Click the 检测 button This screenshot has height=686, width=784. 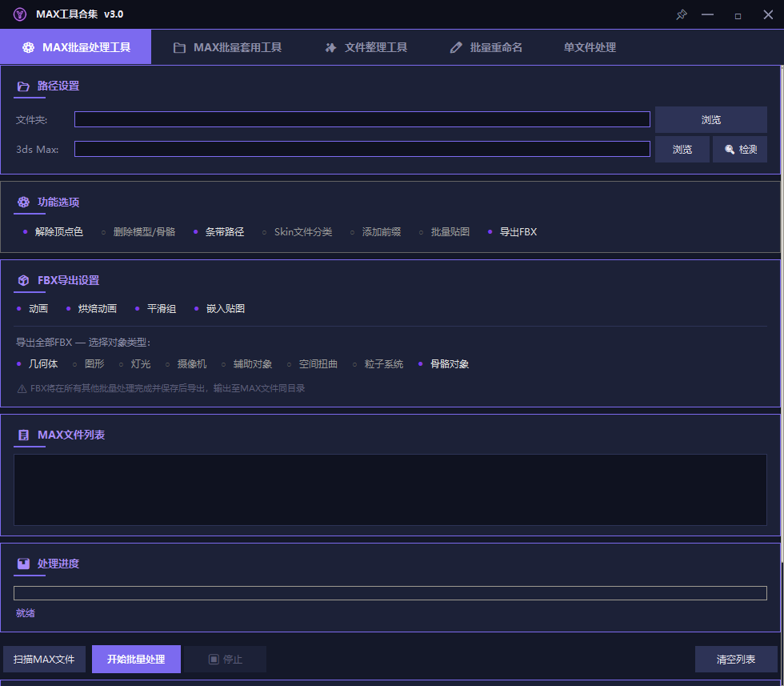point(740,149)
